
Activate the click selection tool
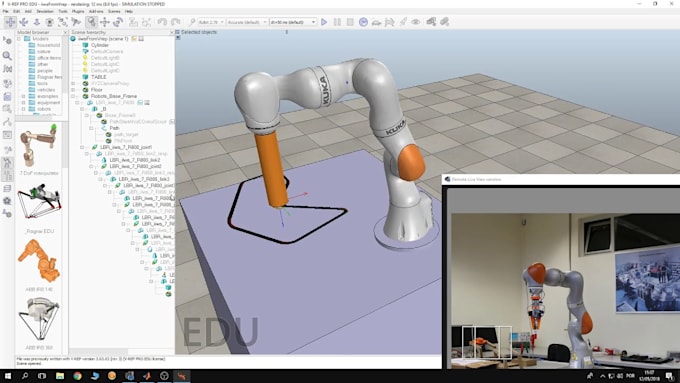click(x=91, y=22)
